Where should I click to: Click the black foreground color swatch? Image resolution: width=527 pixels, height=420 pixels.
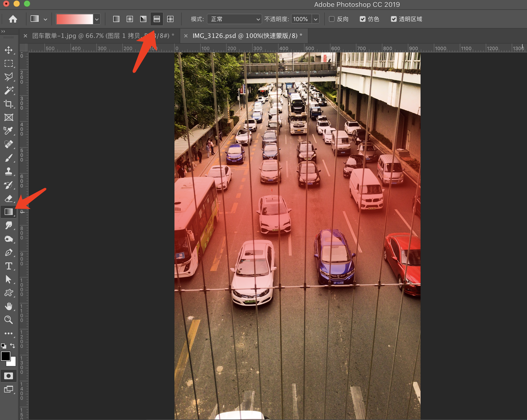coord(5,356)
